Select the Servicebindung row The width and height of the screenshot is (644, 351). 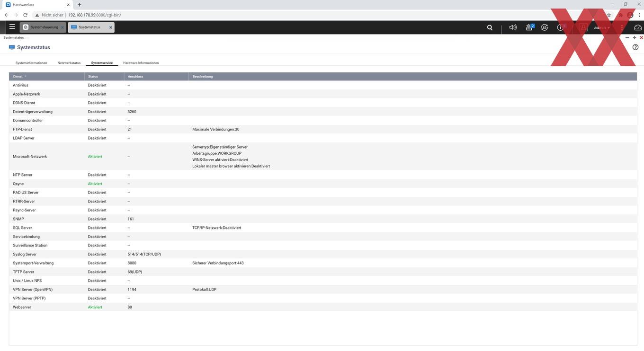323,237
